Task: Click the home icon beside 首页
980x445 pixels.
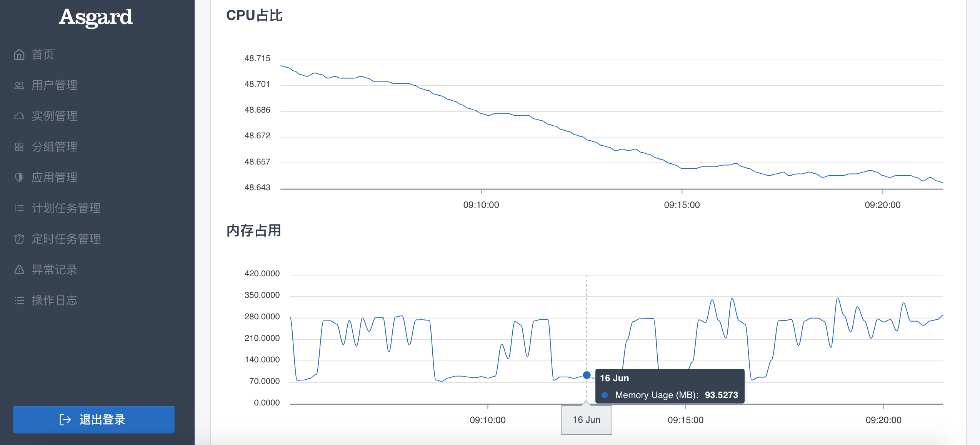Action: 19,55
